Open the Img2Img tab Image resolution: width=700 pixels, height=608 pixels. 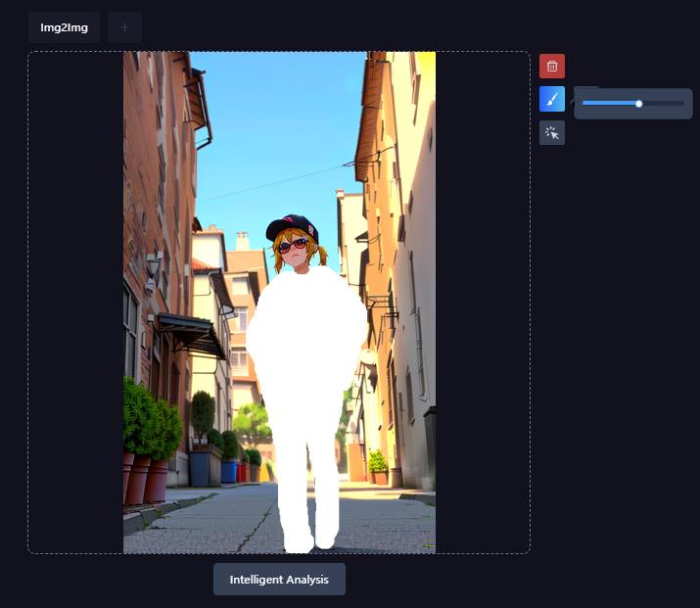[x=64, y=27]
